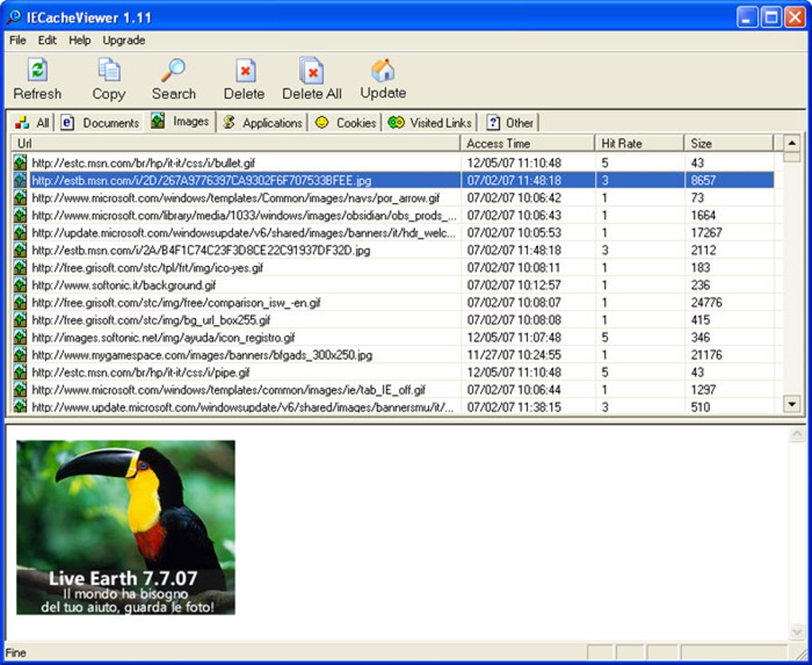
Task: Open the Search tool
Action: coord(174,76)
